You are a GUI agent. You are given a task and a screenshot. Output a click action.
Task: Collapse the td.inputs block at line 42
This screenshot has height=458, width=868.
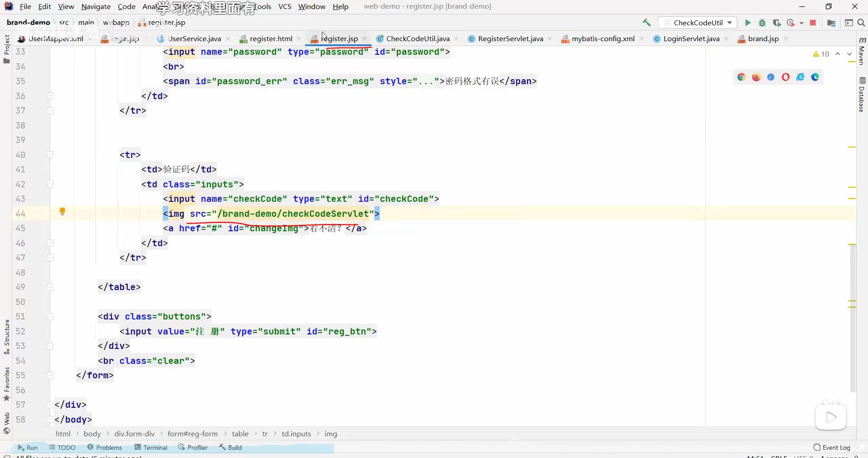pos(50,184)
